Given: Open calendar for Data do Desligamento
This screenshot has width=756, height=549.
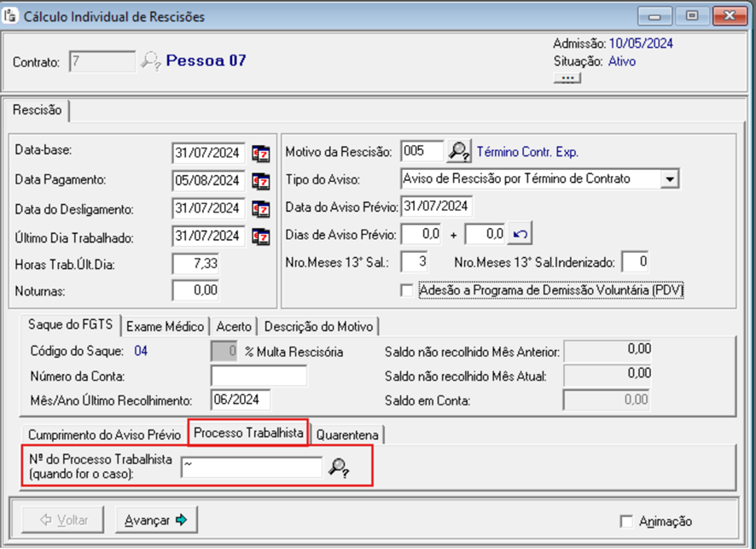Looking at the screenshot, I should (x=260, y=208).
